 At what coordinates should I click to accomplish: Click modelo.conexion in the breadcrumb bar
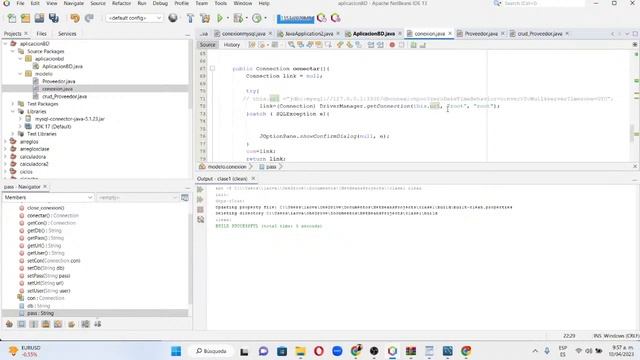[227, 167]
